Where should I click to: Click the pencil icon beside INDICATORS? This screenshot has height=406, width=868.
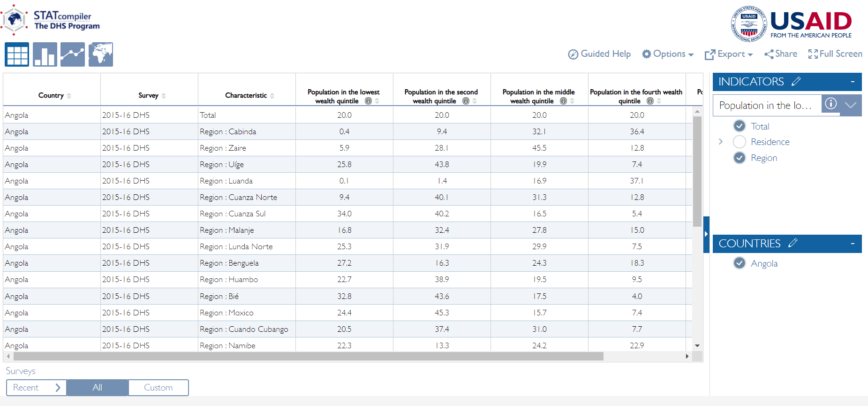pos(796,82)
